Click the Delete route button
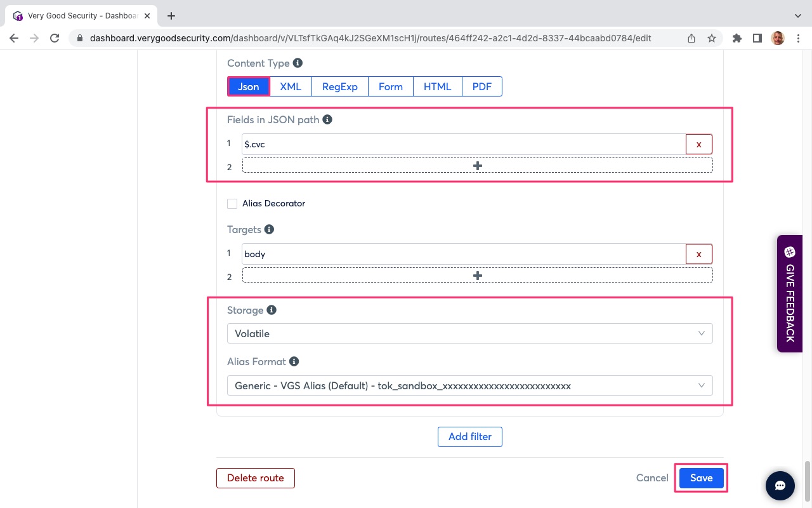Viewport: 812px width, 508px height. pyautogui.click(x=256, y=478)
